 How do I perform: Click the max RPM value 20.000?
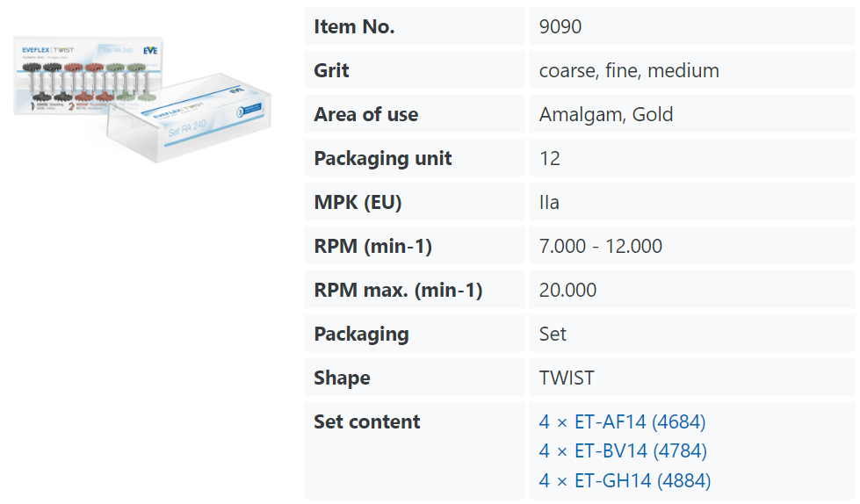click(567, 290)
